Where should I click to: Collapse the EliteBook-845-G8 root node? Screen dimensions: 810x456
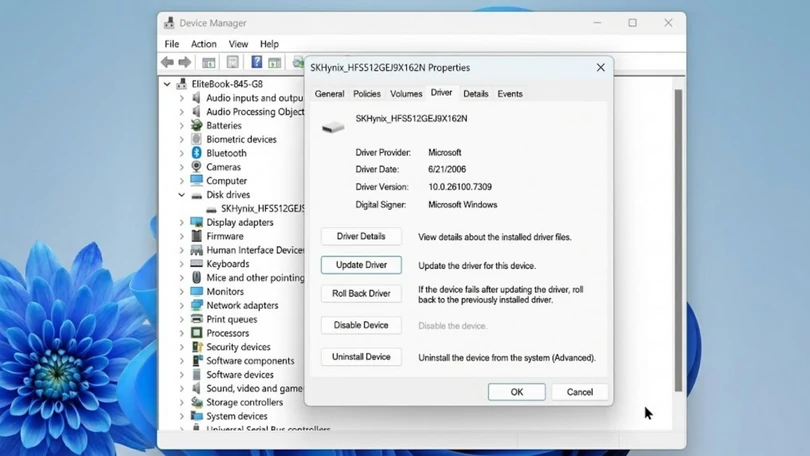167,84
